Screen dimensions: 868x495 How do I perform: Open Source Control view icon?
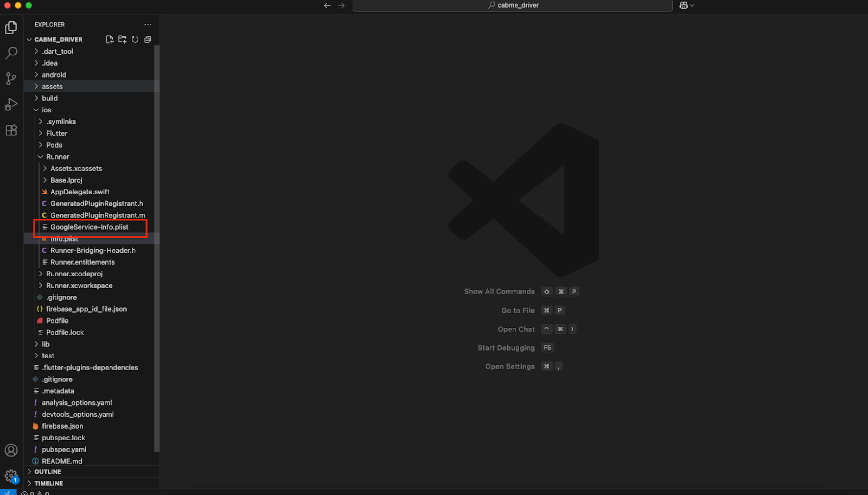click(11, 79)
